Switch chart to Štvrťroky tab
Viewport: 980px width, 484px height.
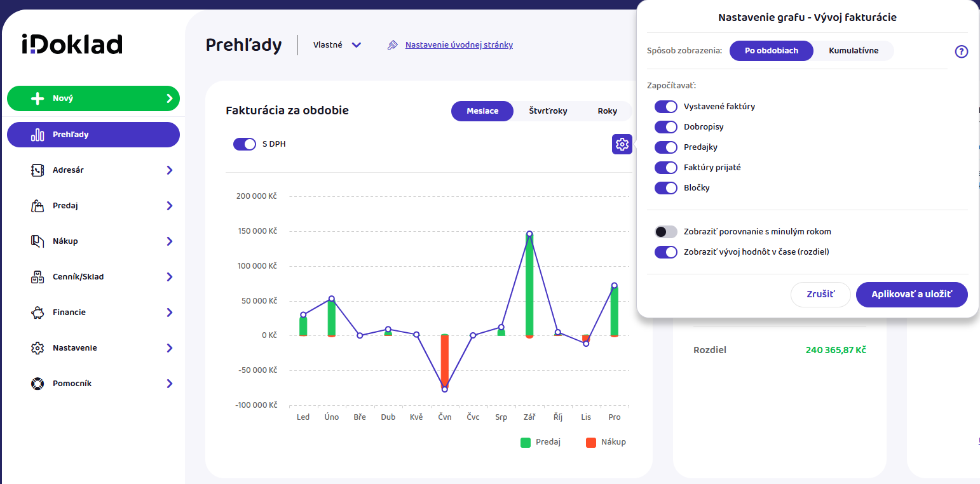[x=548, y=111]
